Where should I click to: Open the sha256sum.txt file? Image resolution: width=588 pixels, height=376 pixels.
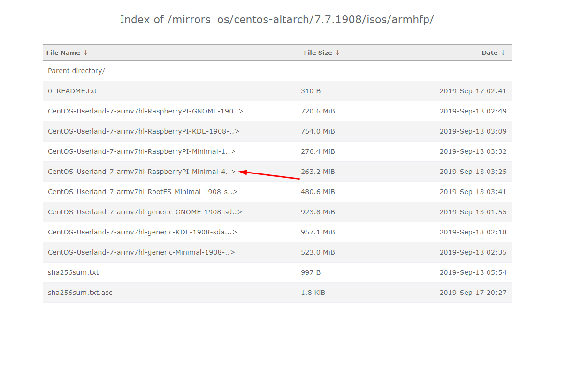(x=73, y=272)
